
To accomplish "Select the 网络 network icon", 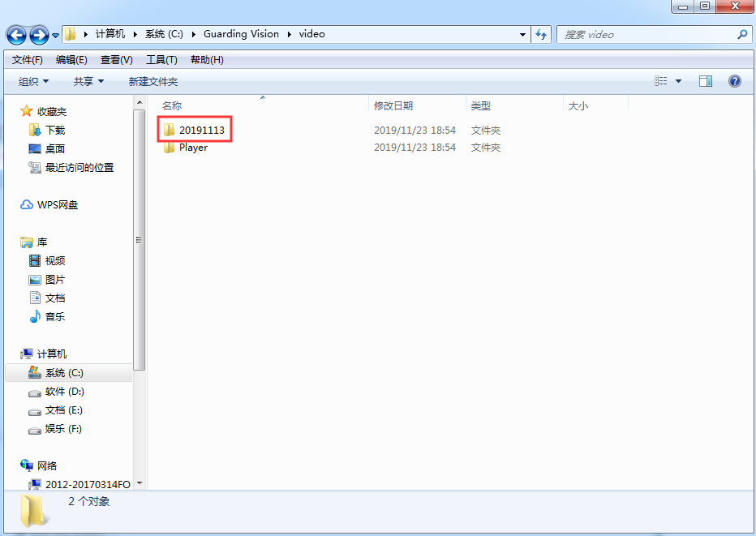I will tap(27, 465).
